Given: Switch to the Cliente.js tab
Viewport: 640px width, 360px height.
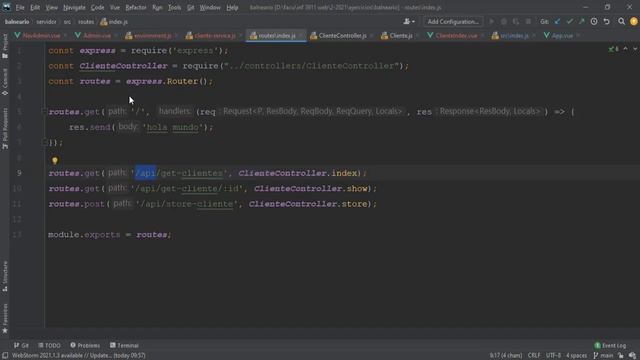Looking at the screenshot, I should tap(400, 36).
